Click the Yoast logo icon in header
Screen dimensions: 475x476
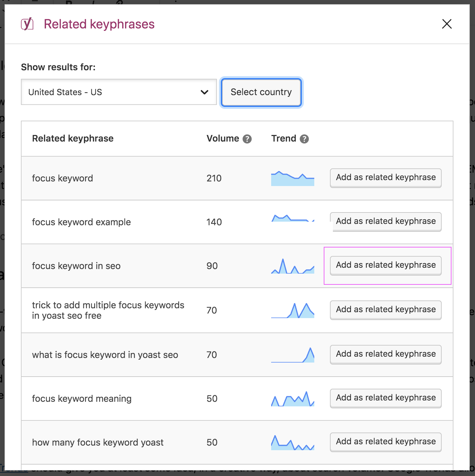tap(27, 24)
